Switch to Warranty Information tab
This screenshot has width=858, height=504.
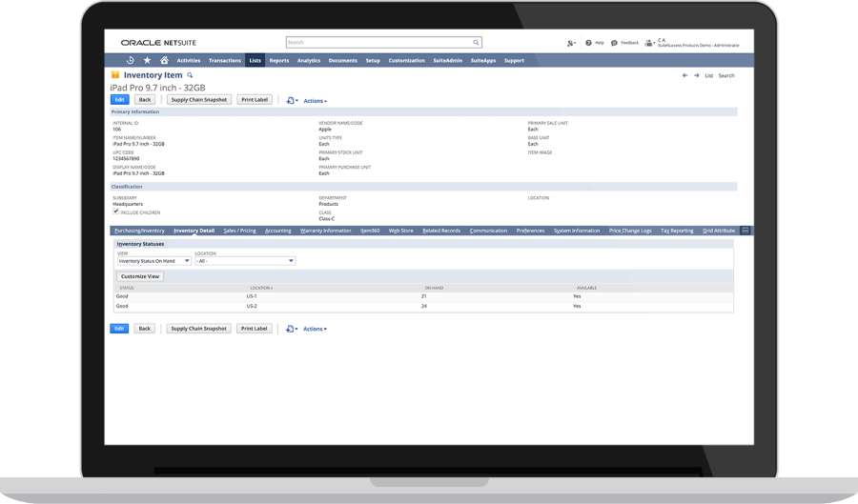[x=326, y=231]
